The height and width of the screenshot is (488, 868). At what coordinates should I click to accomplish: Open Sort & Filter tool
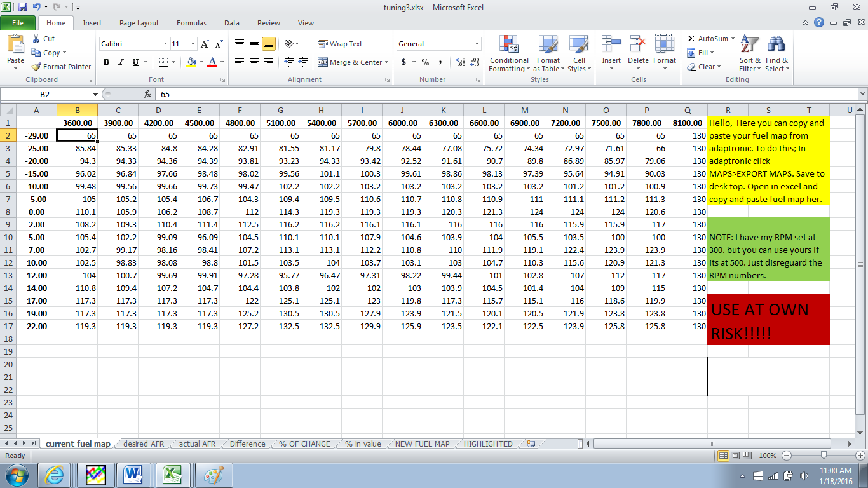tap(750, 45)
